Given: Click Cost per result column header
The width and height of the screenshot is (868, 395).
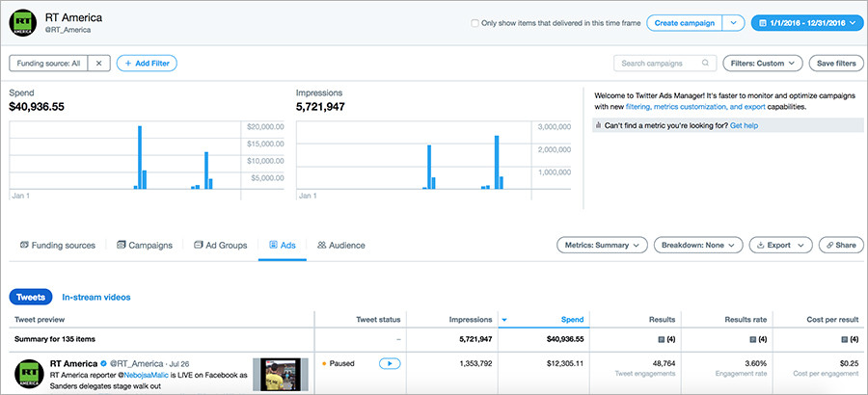Looking at the screenshot, I should [833, 319].
